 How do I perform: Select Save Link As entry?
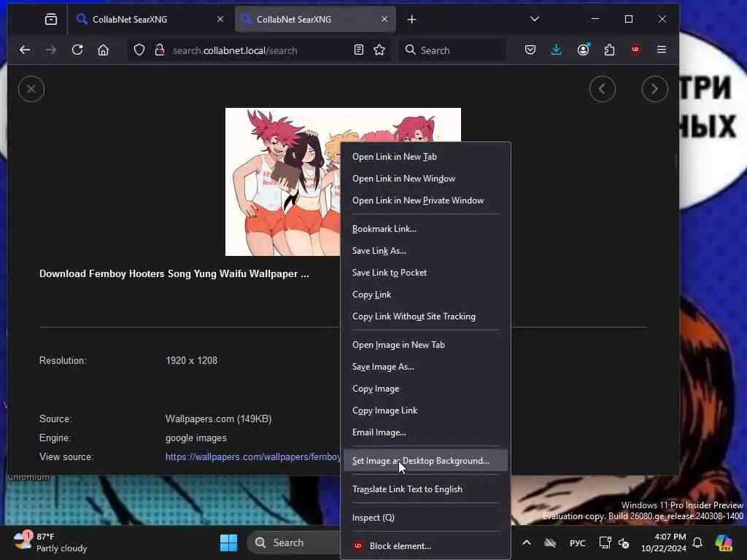[x=426, y=251]
